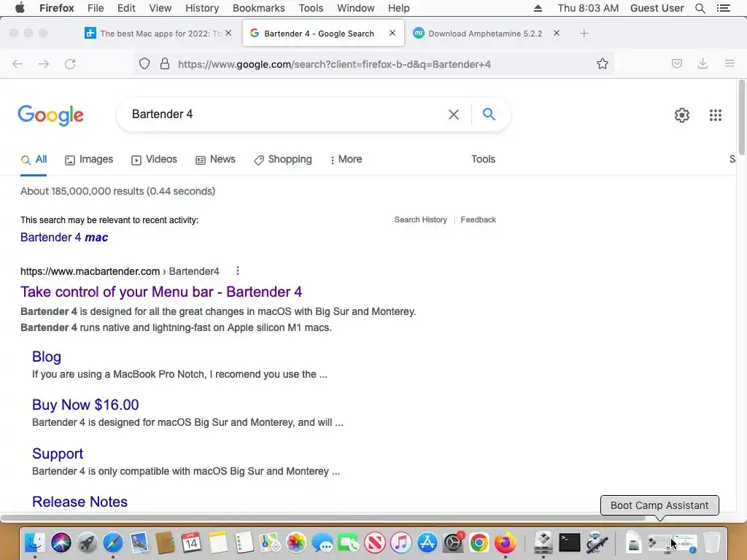Image resolution: width=747 pixels, height=560 pixels.
Task: Open the Firefox hamburger menu
Action: point(729,63)
